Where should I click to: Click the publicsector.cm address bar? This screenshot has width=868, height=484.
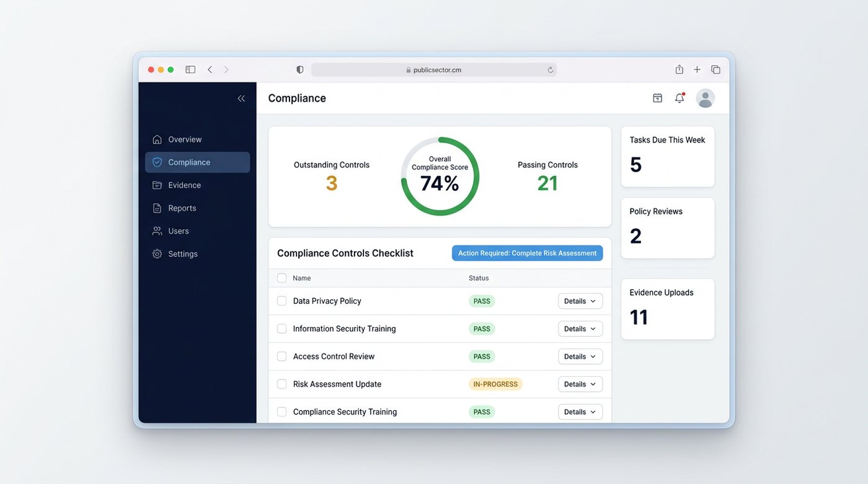(x=434, y=70)
